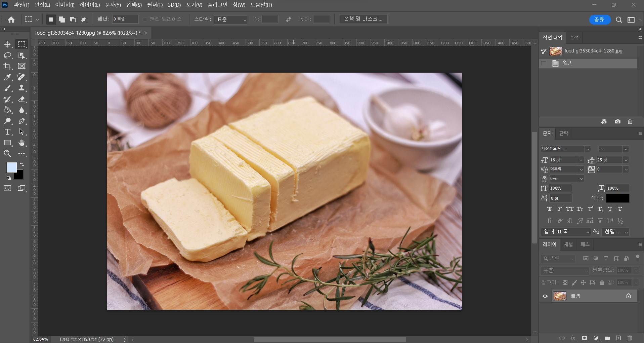The width and height of the screenshot is (644, 343).
Task: Open the 스타일 표준 dropdown
Action: click(x=231, y=20)
